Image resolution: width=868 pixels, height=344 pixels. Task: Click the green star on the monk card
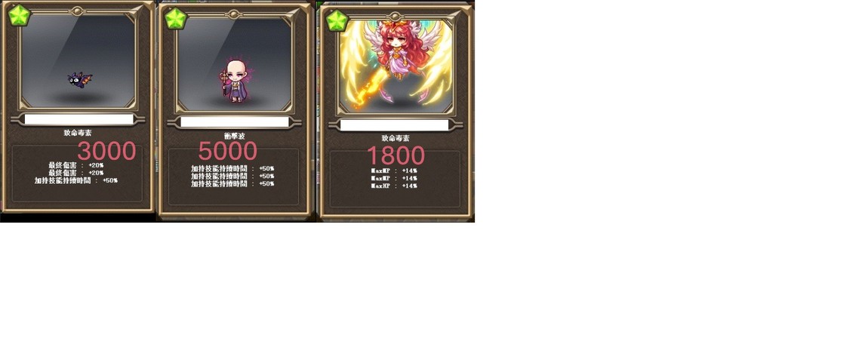(176, 18)
